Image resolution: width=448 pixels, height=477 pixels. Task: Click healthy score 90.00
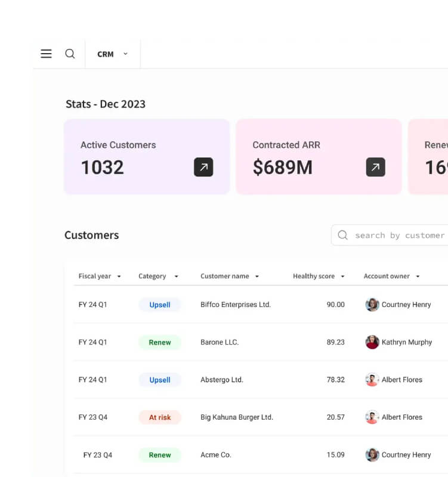336,305
